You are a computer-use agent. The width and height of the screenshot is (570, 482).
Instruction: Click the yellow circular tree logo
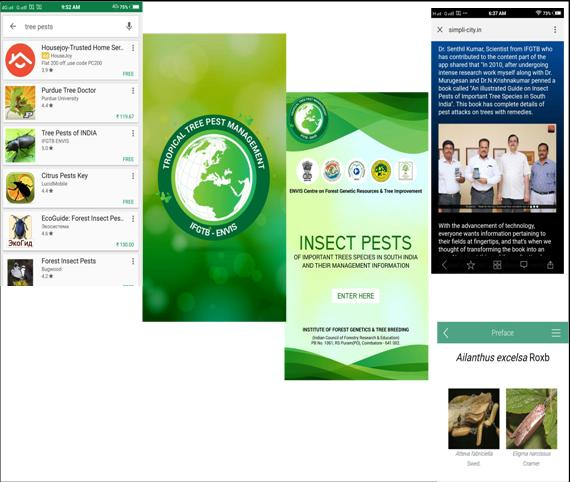pyautogui.click(x=381, y=171)
